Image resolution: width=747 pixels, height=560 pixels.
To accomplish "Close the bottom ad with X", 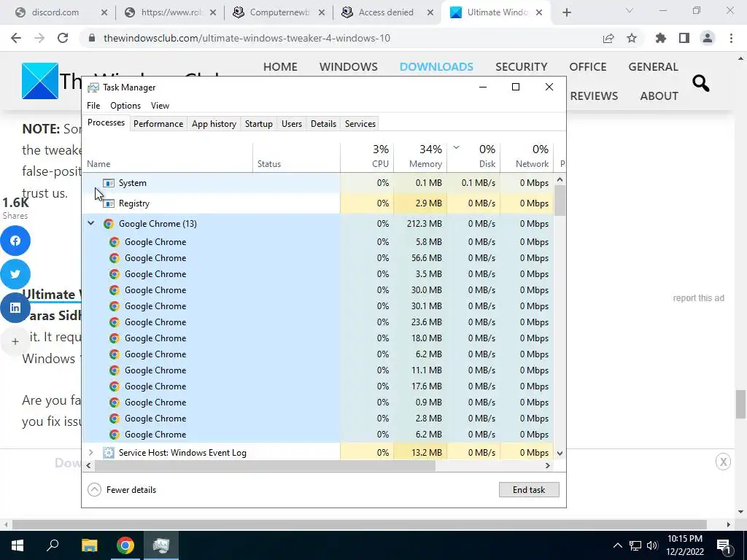I will [x=723, y=462].
